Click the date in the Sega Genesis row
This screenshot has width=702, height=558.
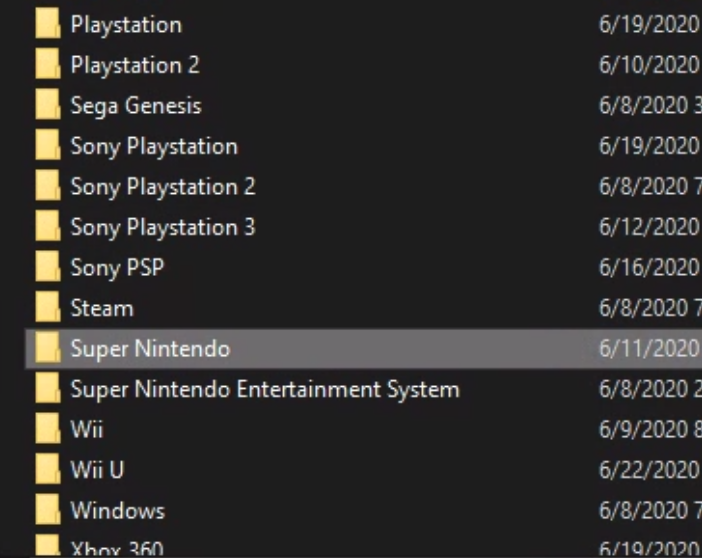(x=650, y=105)
